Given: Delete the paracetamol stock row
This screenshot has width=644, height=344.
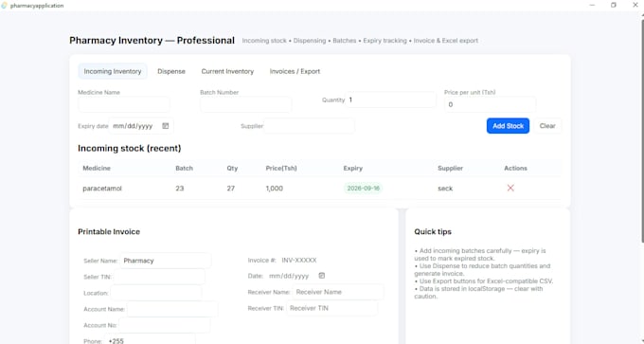Looking at the screenshot, I should [510, 188].
